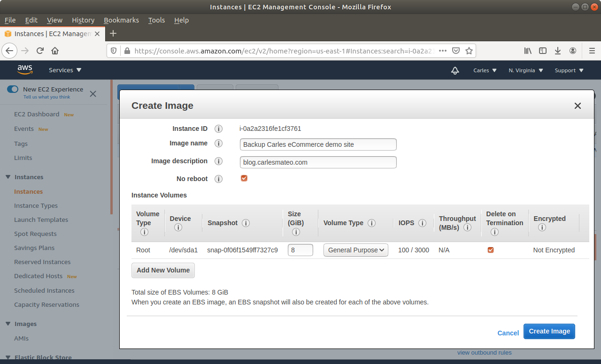Screen dimensions: 601x364
Task: Click the No reboot info icon
Action: click(218, 179)
